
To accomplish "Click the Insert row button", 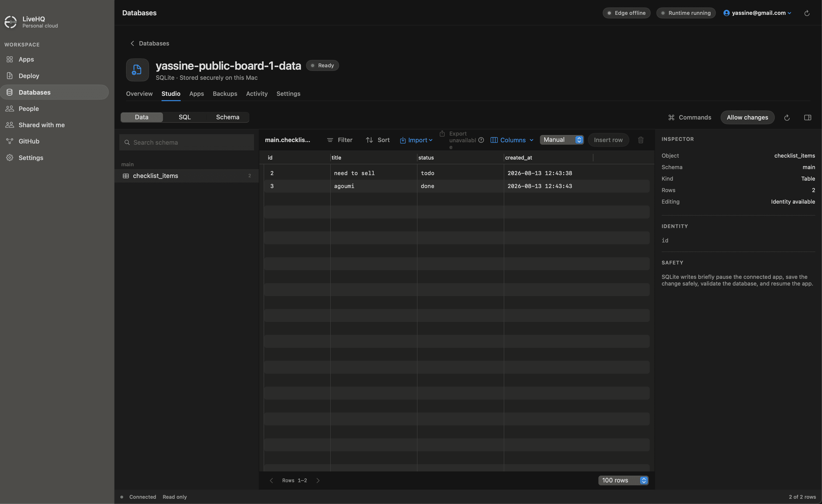I will click(608, 140).
